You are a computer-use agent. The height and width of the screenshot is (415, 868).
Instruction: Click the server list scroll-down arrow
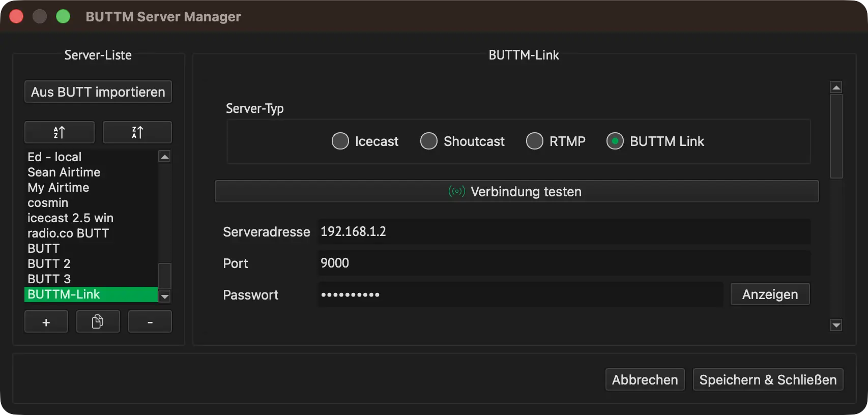coord(165,297)
